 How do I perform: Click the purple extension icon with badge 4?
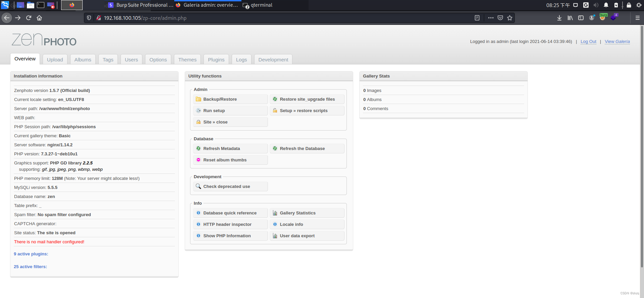point(614,17)
